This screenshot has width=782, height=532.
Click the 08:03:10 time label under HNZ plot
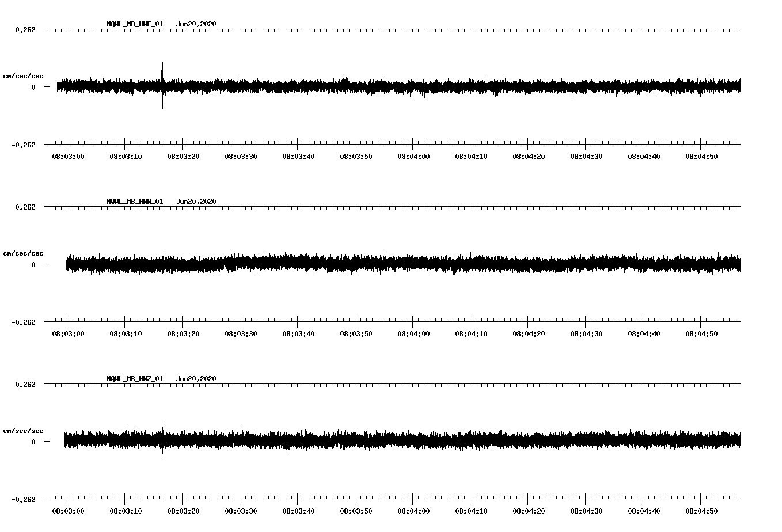126,511
